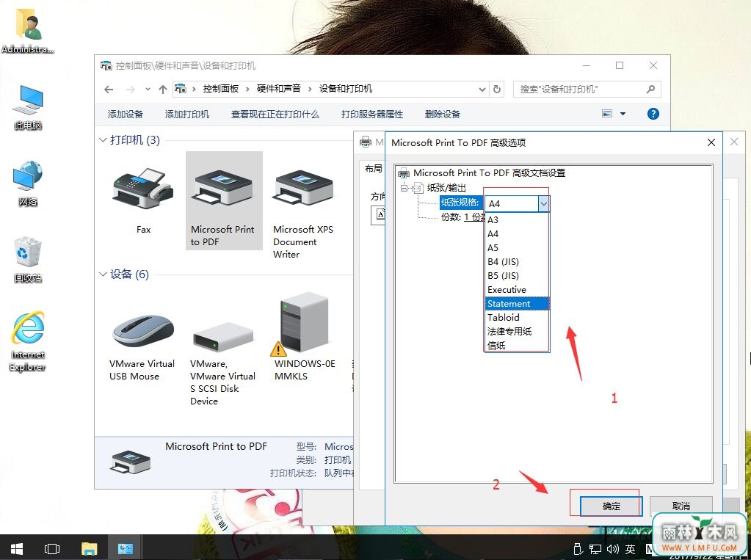Viewport: 751px width, 560px height.
Task: Change the view layout icon in toolbar
Action: 607,114
